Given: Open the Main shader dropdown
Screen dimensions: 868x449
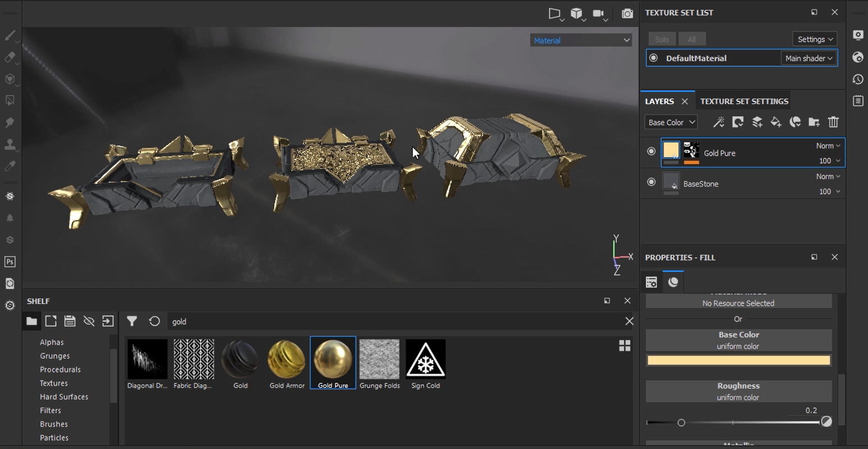Looking at the screenshot, I should click(809, 58).
